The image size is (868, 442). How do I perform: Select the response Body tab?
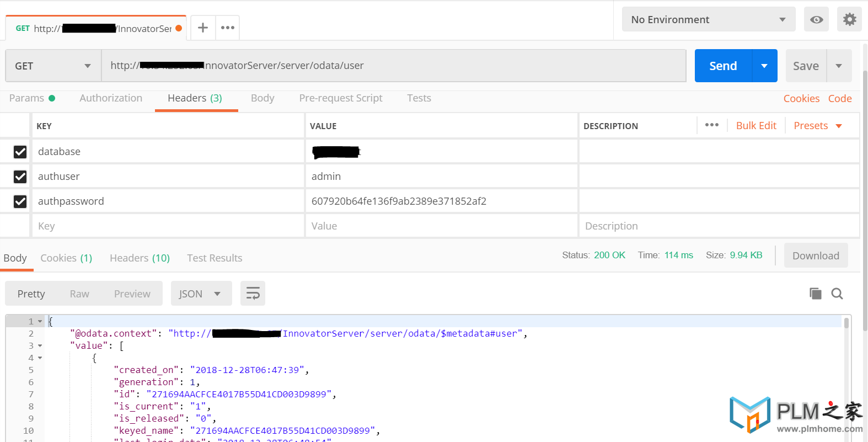coord(15,258)
